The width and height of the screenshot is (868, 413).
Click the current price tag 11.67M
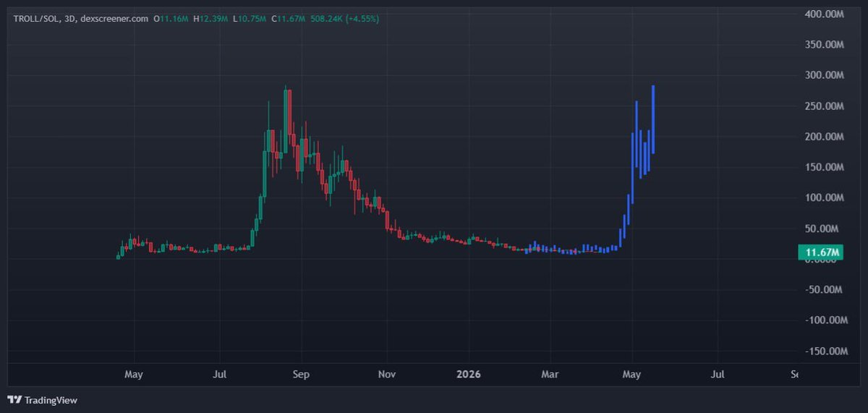click(820, 252)
